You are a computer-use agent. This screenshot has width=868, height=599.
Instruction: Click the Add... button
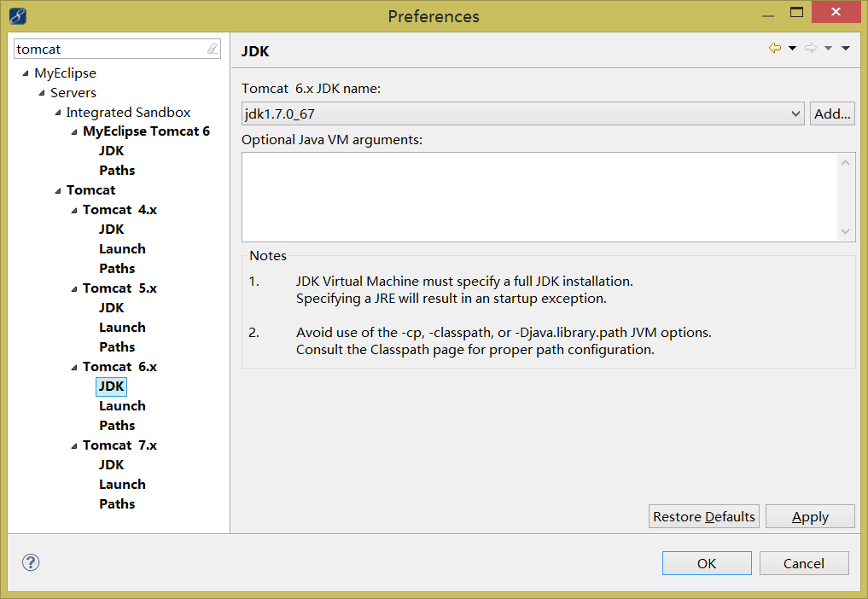click(832, 113)
